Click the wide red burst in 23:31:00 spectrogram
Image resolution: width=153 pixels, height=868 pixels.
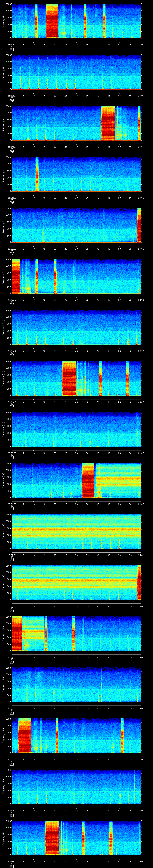point(88,480)
